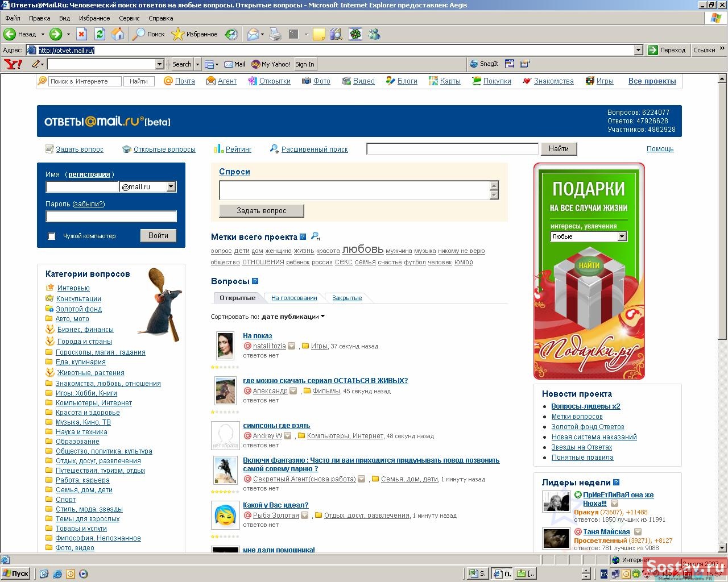
Task: Click the Покупки shopping icon
Action: click(x=477, y=81)
